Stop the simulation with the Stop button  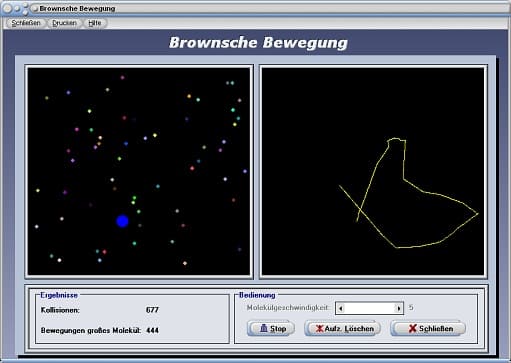(271, 328)
